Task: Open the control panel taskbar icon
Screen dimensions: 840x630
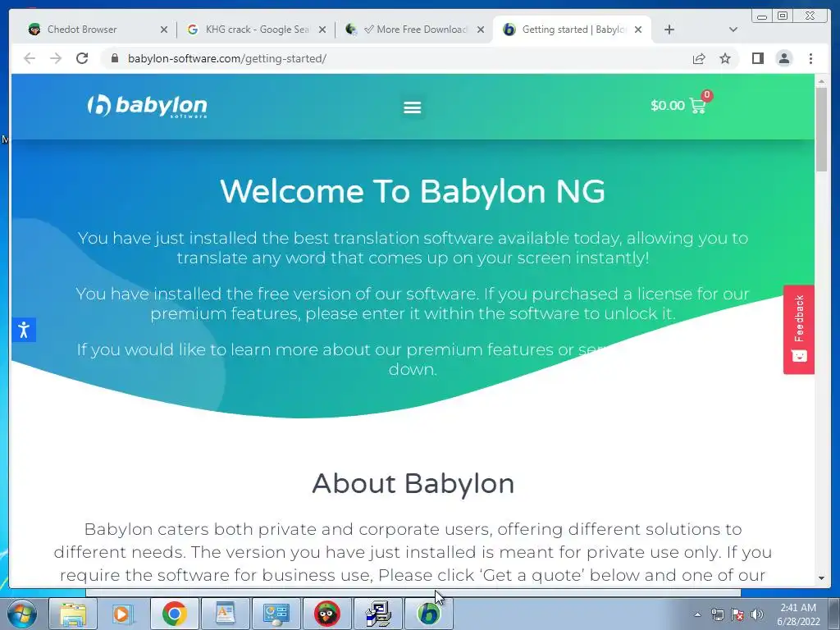Action: (x=276, y=614)
